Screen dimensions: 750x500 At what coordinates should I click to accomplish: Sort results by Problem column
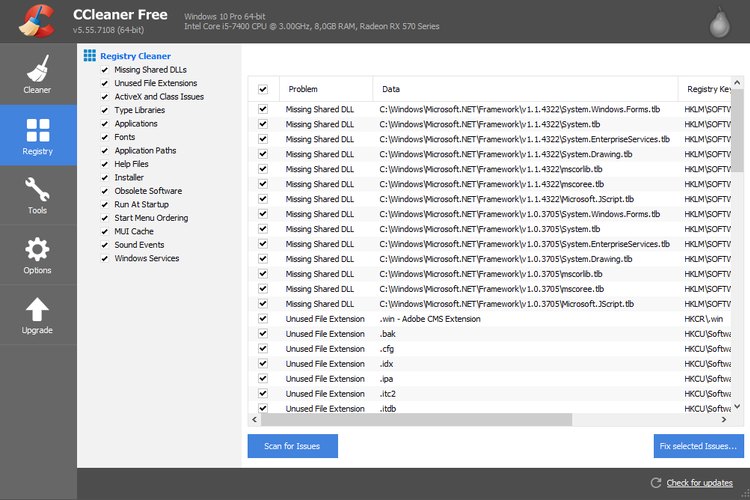click(326, 89)
